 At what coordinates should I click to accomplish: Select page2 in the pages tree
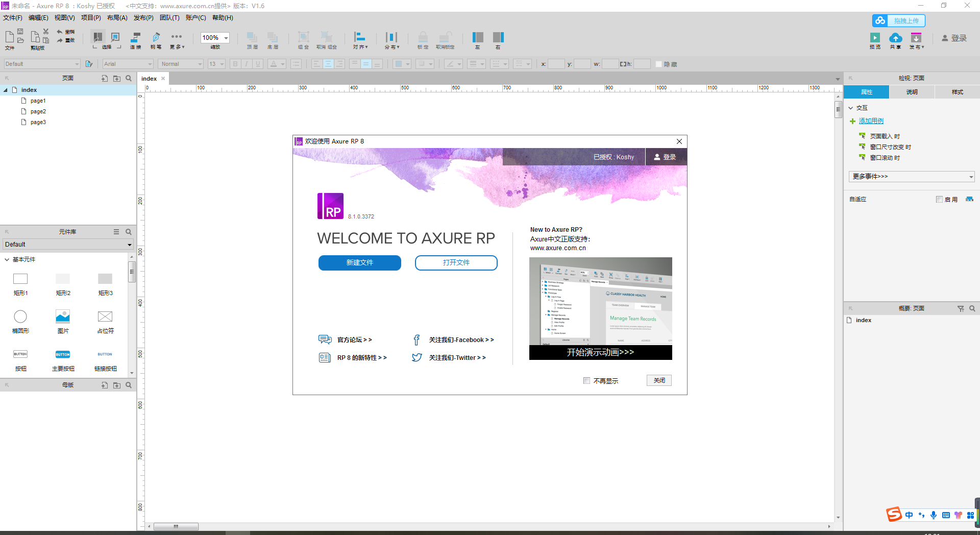point(38,111)
